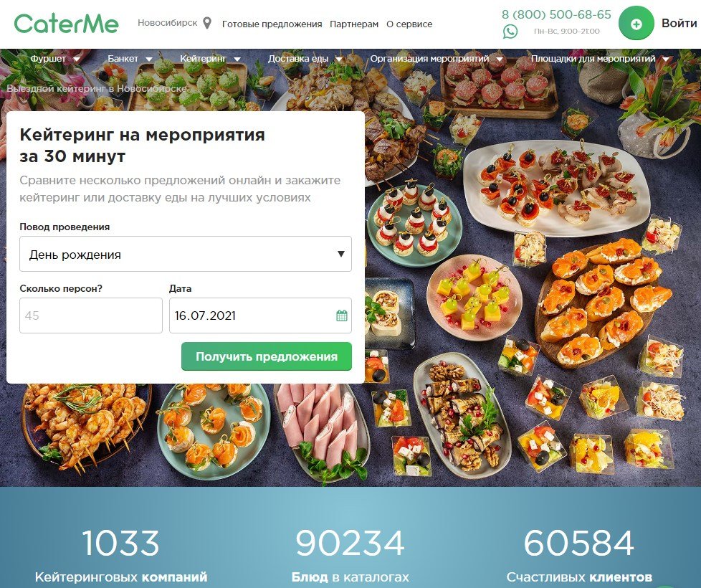
Task: Click the green plus circle icon
Action: [636, 23]
